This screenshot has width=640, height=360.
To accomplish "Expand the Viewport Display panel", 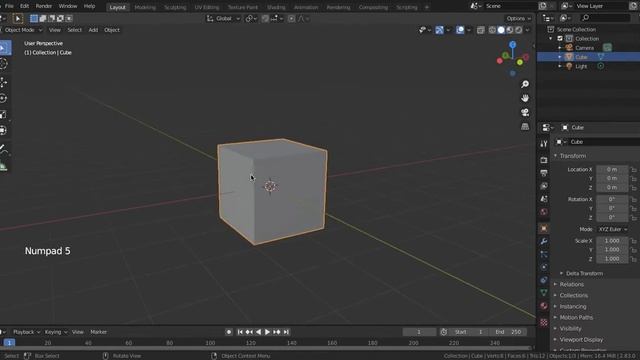I will point(581,340).
